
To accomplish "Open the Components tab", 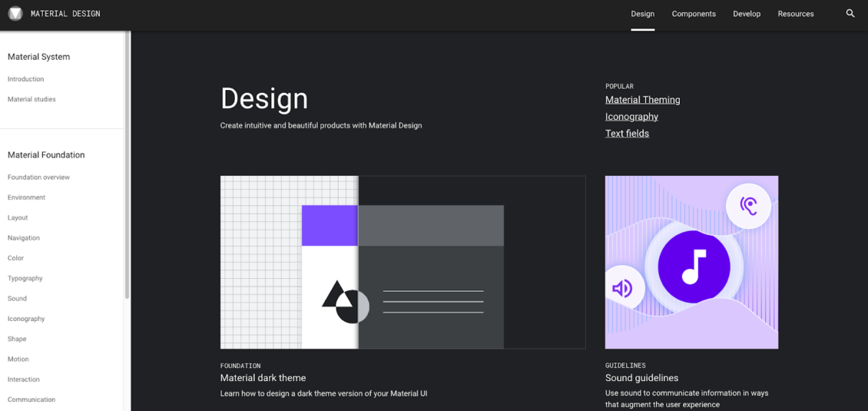I will tap(694, 14).
